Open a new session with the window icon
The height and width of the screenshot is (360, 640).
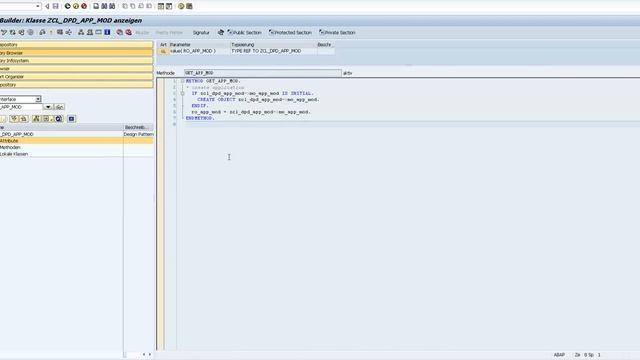pyautogui.click(x=161, y=6)
